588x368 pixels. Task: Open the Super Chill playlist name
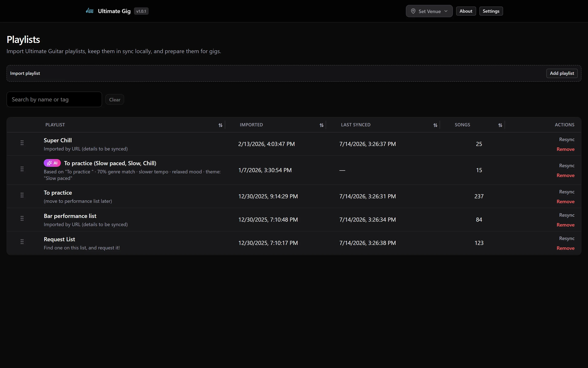pyautogui.click(x=58, y=140)
